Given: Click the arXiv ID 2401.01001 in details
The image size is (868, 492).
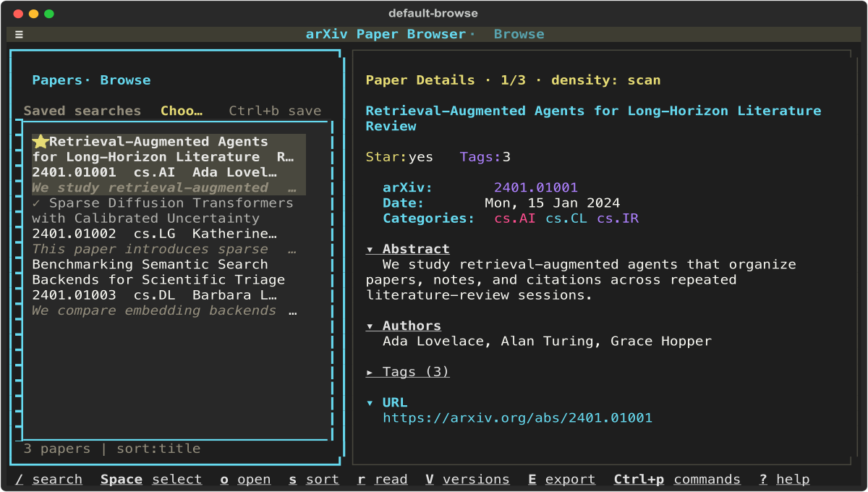Looking at the screenshot, I should (536, 187).
